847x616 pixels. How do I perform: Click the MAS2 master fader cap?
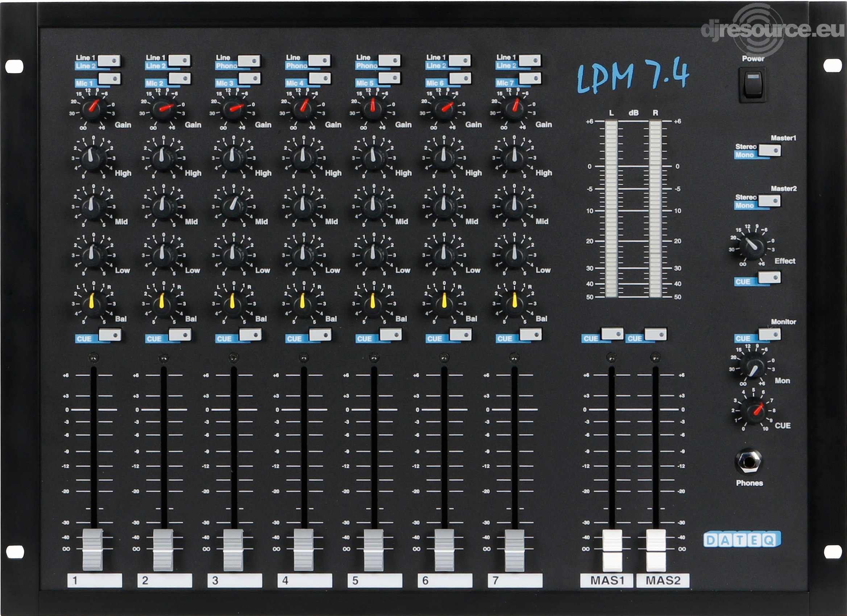point(656,550)
